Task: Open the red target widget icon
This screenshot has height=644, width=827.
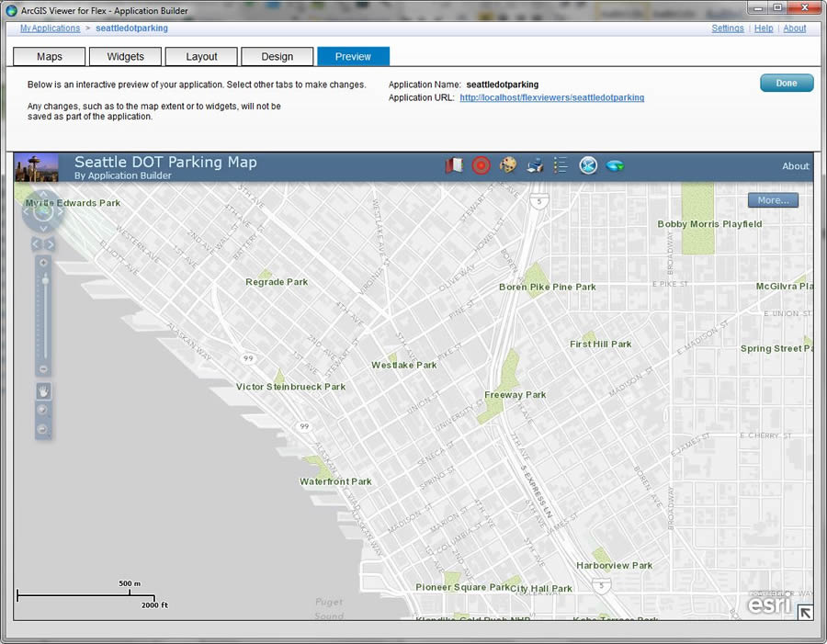Action: point(481,165)
